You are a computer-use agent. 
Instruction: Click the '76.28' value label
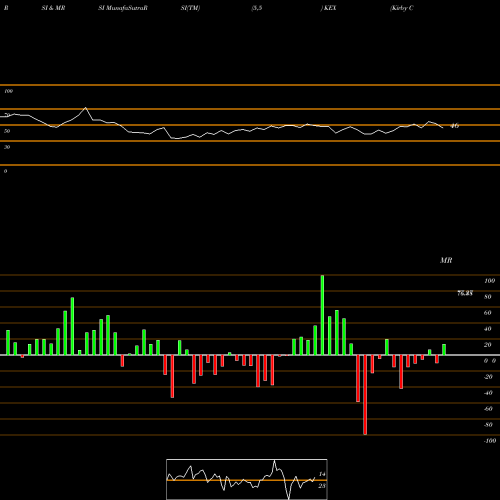point(465,293)
